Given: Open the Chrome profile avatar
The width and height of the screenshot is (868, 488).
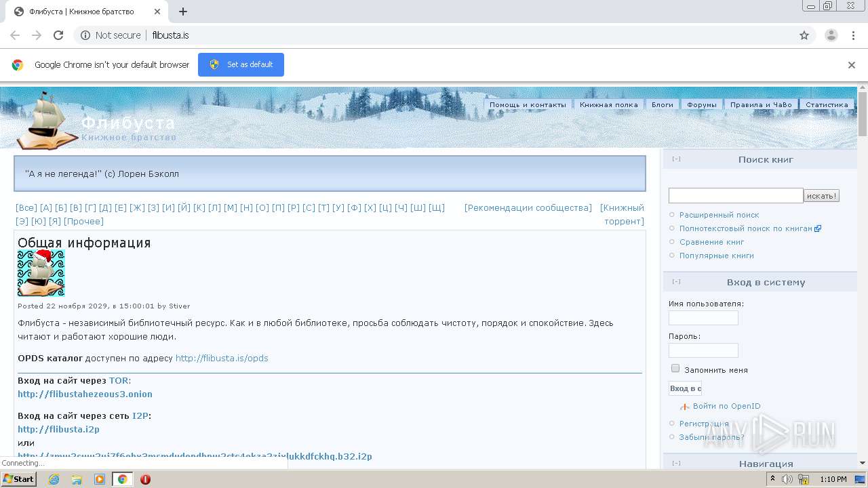Looking at the screenshot, I should click(x=831, y=35).
